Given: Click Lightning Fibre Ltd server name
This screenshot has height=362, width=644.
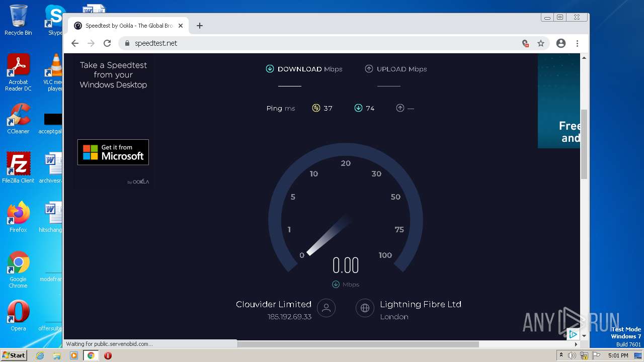Looking at the screenshot, I should click(421, 304).
